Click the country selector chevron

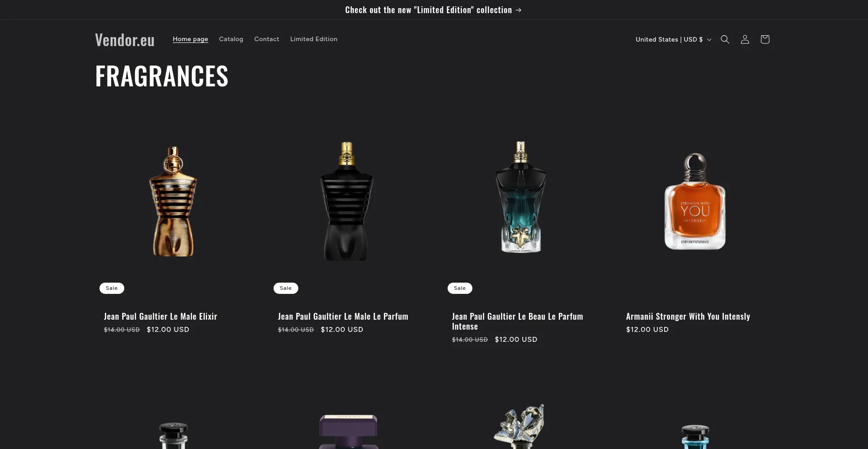click(709, 40)
